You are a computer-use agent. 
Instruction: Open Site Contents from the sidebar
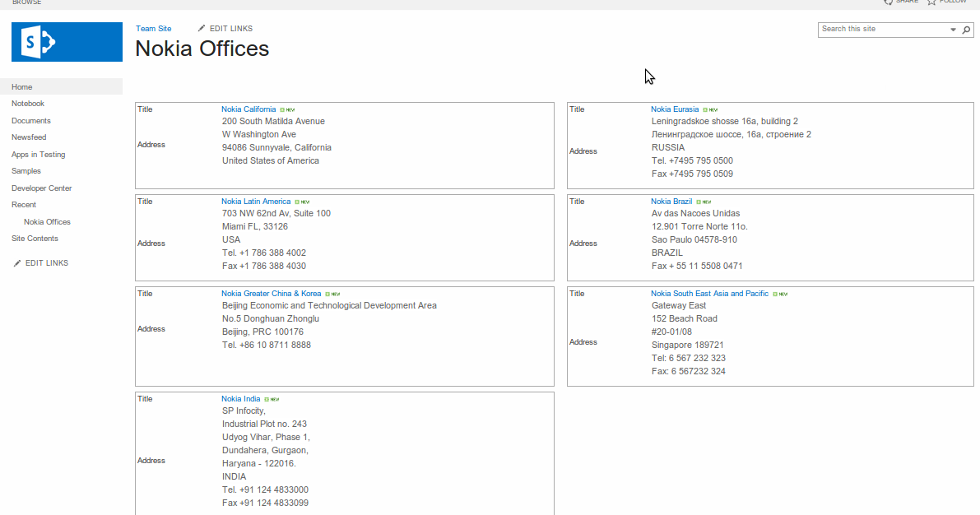35,238
